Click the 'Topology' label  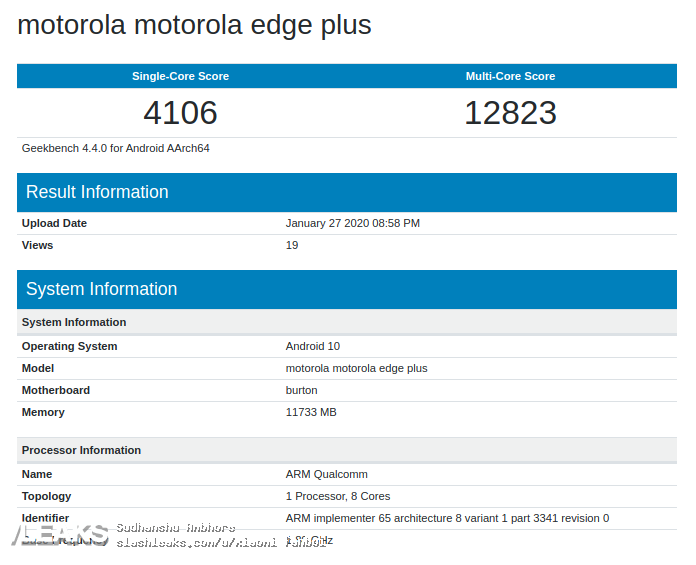pyautogui.click(x=46, y=497)
